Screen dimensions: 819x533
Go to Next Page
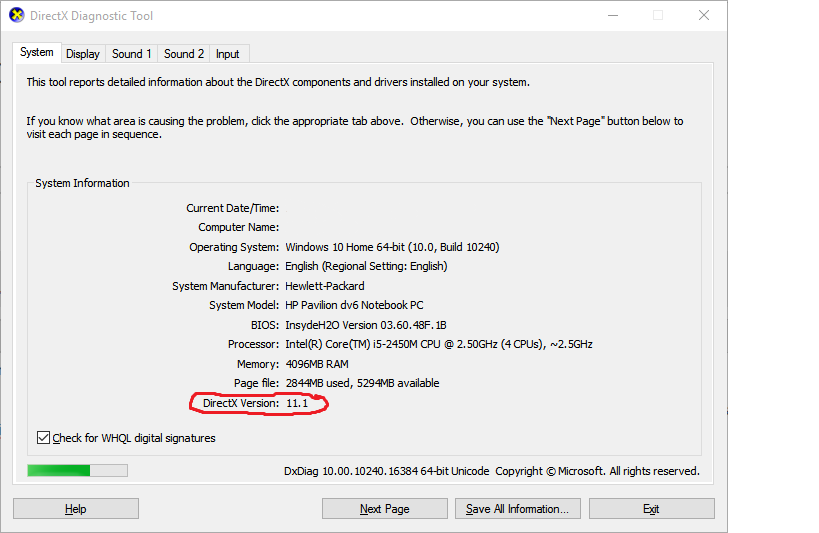click(x=384, y=508)
